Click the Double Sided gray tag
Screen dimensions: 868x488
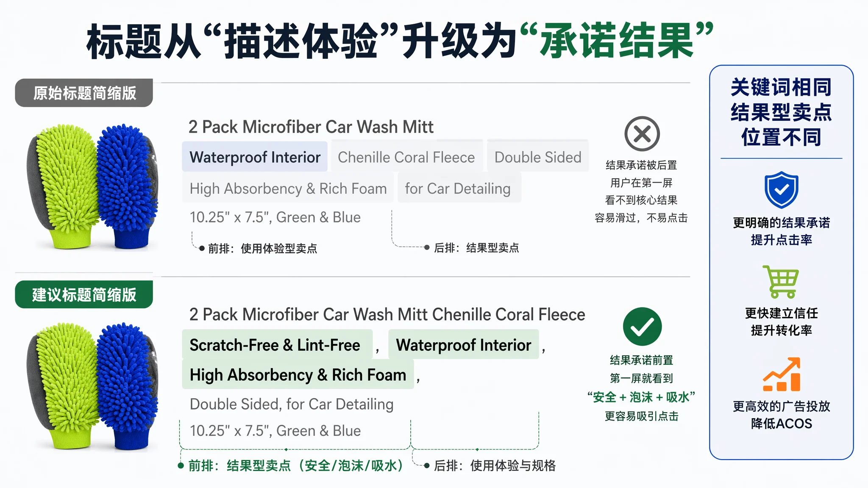click(x=538, y=157)
